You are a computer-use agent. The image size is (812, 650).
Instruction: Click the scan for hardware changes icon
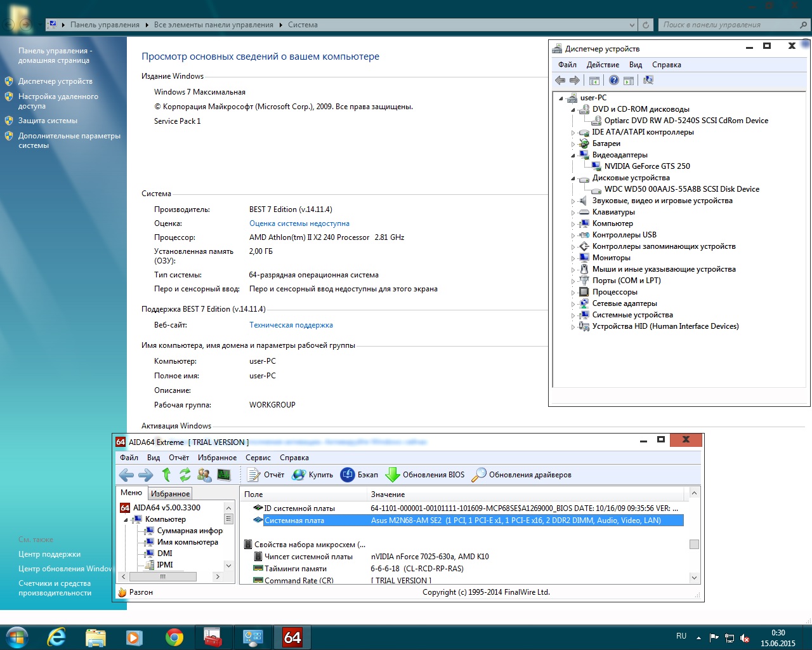pyautogui.click(x=648, y=81)
